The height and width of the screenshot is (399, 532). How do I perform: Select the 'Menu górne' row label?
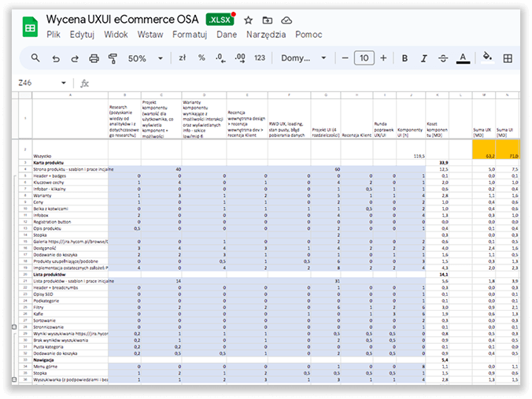pyautogui.click(x=70, y=367)
